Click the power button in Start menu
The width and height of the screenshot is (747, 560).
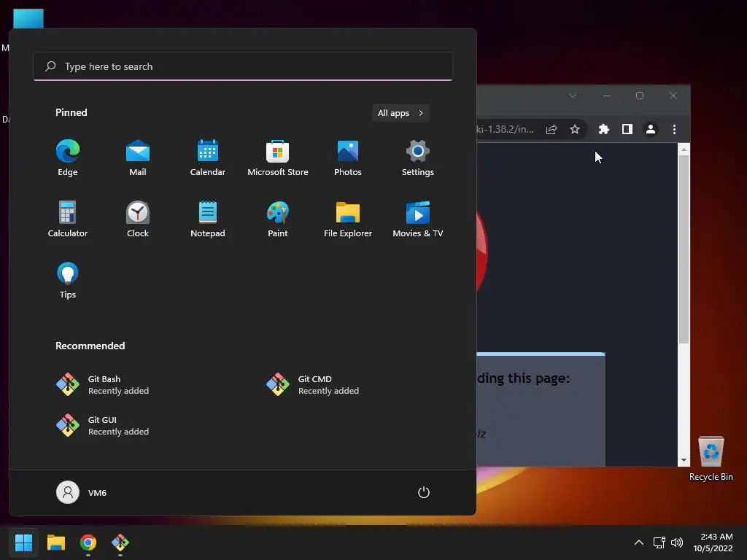[x=424, y=492]
